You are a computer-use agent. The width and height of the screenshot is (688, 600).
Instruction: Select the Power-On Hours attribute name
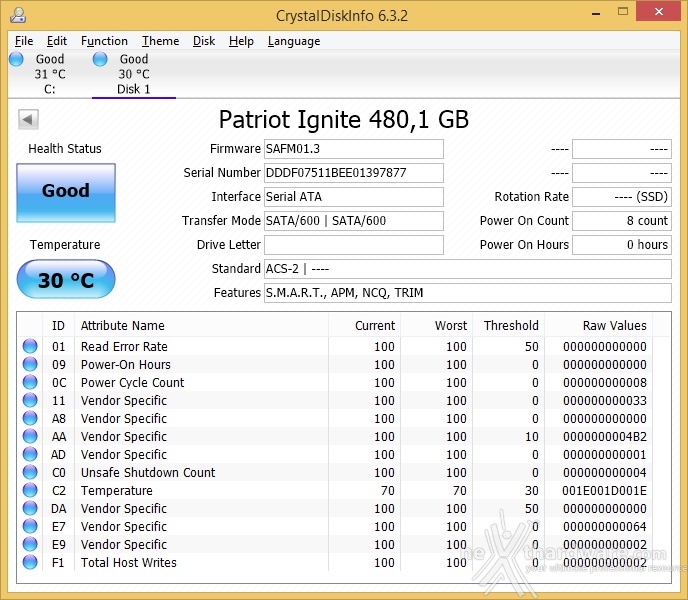coord(125,364)
